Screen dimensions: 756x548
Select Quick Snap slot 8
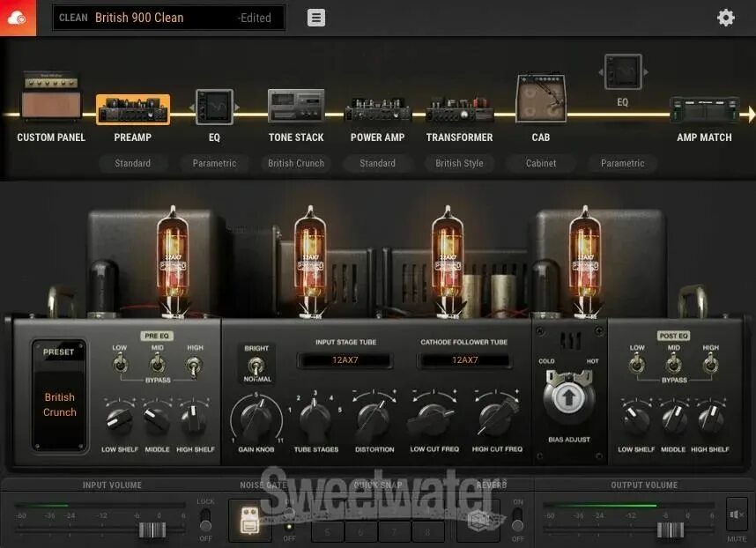coord(427,531)
